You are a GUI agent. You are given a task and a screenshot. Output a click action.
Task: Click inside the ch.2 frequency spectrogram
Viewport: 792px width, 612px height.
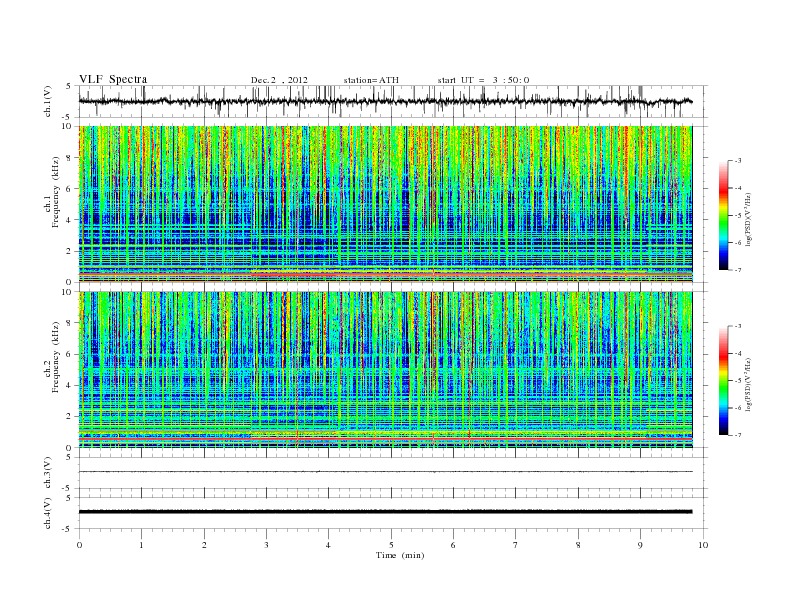coord(385,370)
